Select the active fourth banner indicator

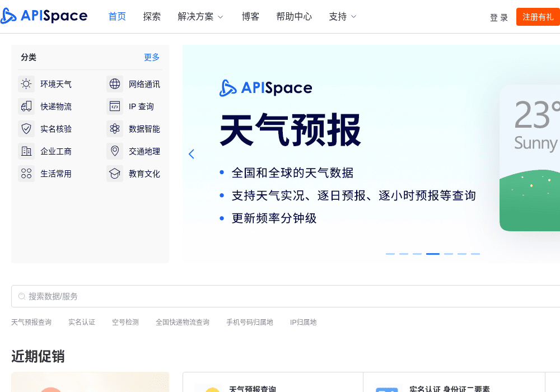(x=433, y=254)
